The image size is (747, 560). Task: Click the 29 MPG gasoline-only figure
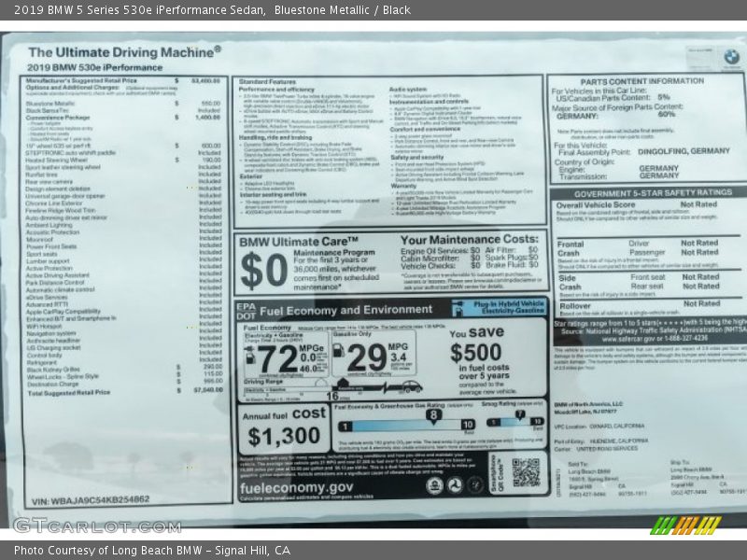pos(367,358)
